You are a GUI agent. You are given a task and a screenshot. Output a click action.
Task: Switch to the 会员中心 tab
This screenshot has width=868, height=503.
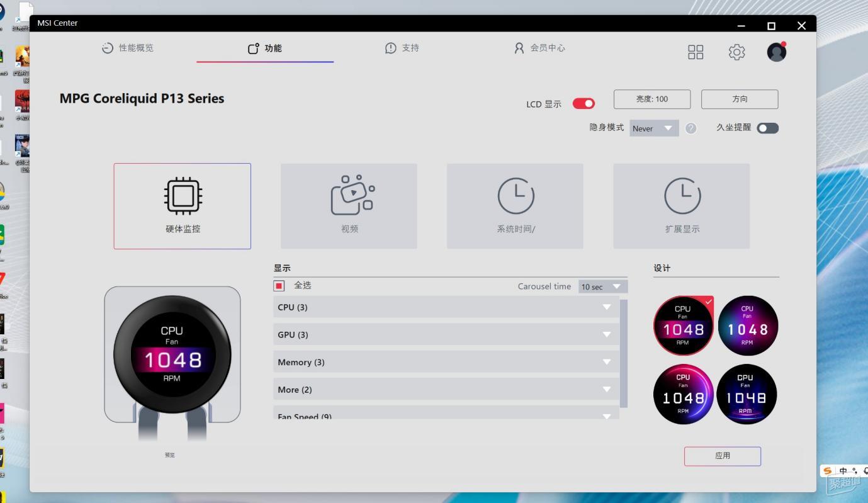539,48
